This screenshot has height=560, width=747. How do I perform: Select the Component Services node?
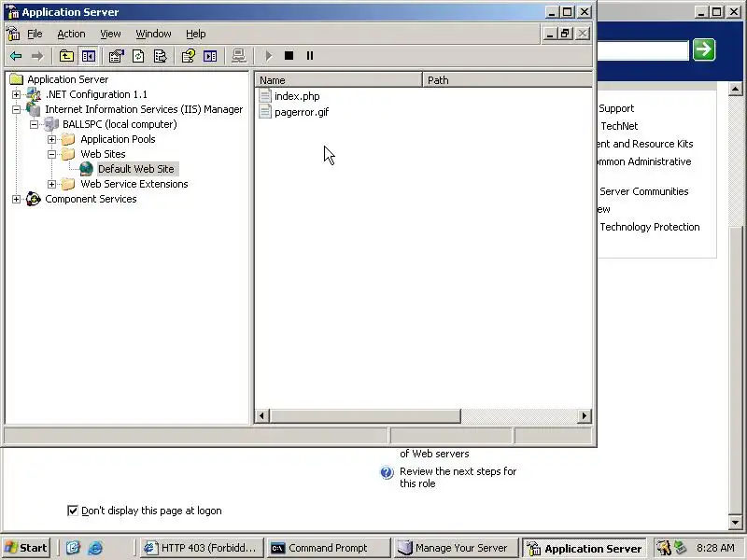pos(91,199)
